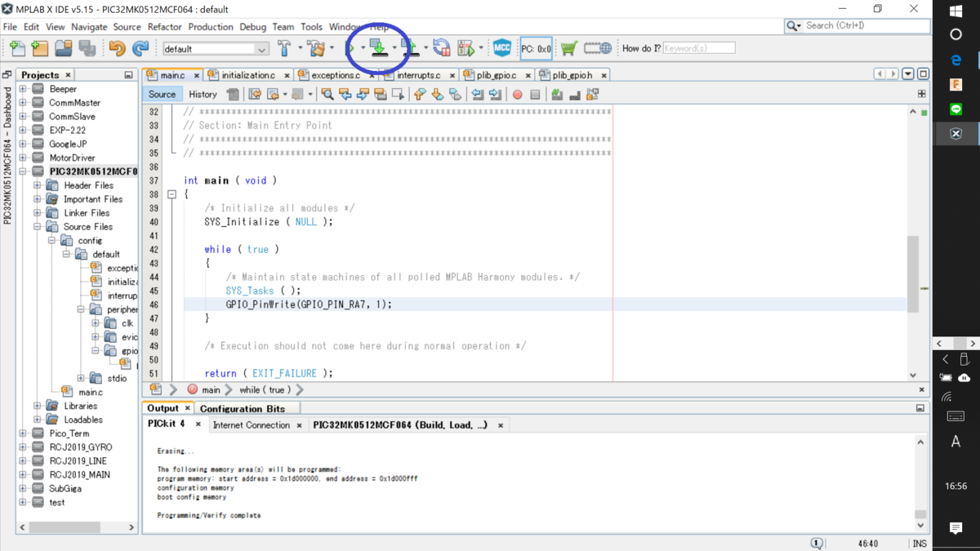The width and height of the screenshot is (980, 551).
Task: Open Microsoft Edge from the taskbar
Action: (956, 60)
